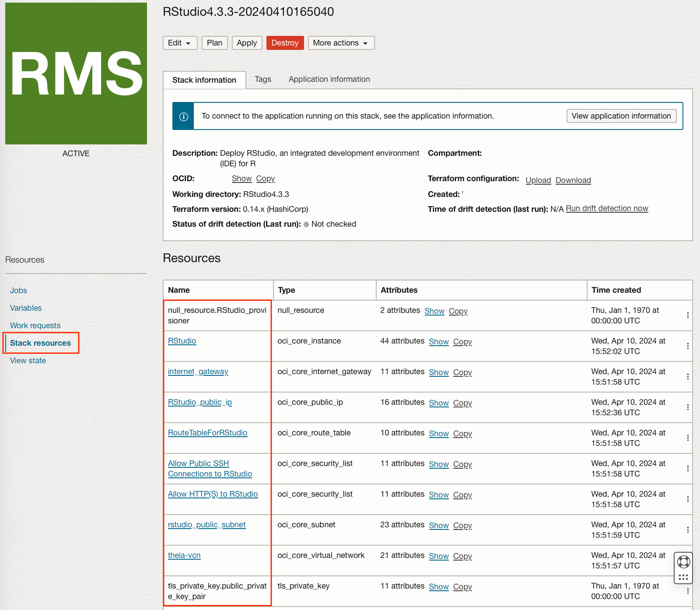Open actions menu for tls_private_key row
The width and height of the screenshot is (700, 610).
pyautogui.click(x=688, y=591)
